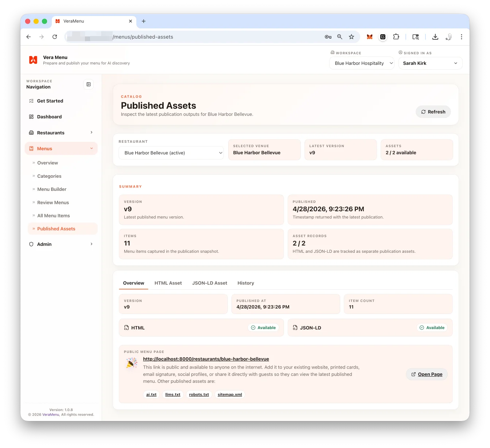Switch to the History tab
The image size is (490, 448).
tap(246, 283)
